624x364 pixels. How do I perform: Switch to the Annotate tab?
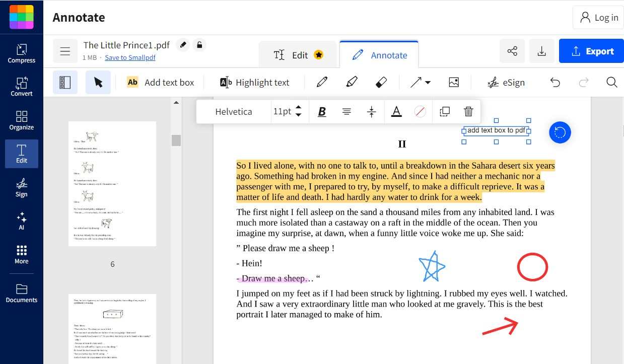click(x=379, y=54)
